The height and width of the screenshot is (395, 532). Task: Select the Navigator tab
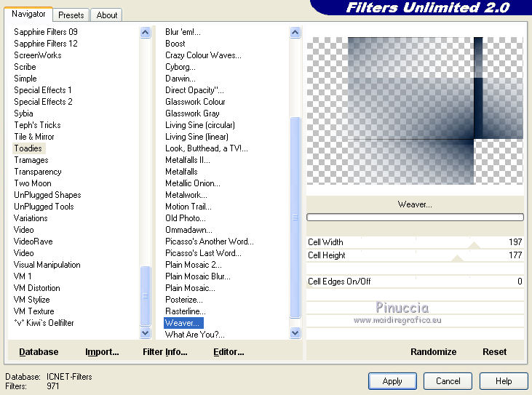(x=28, y=14)
